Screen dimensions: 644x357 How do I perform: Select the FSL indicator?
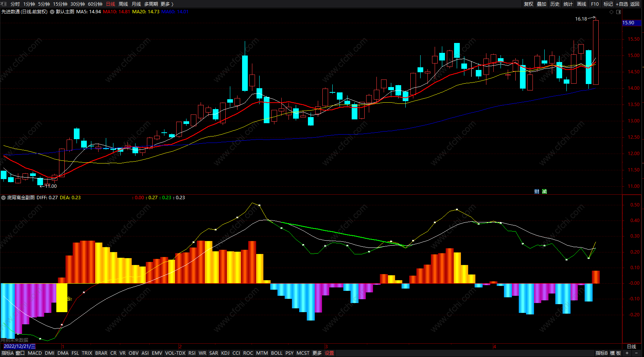[75, 353]
